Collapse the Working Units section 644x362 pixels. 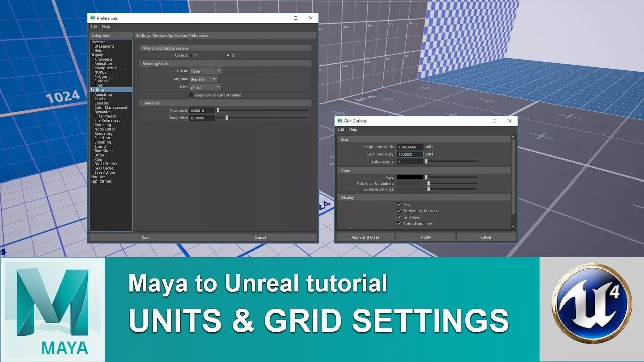(x=225, y=64)
